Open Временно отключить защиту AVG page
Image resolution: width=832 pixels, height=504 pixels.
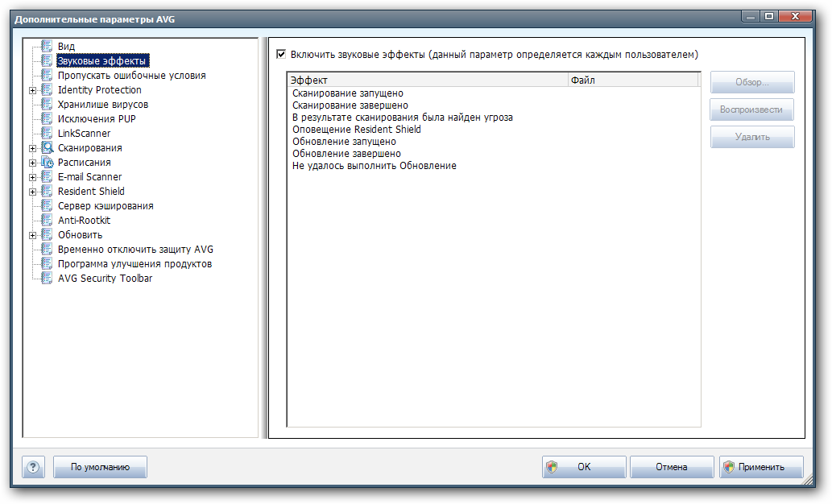(135, 250)
